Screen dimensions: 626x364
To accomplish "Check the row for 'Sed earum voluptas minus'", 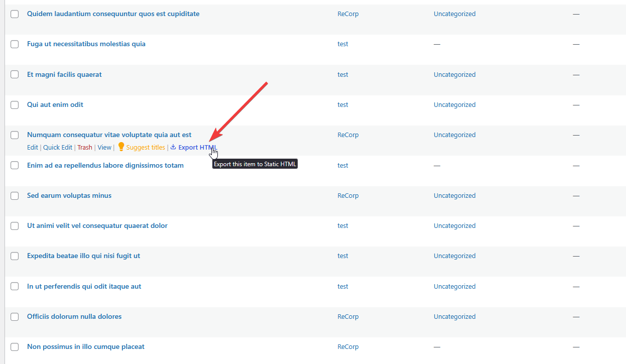I will [15, 196].
